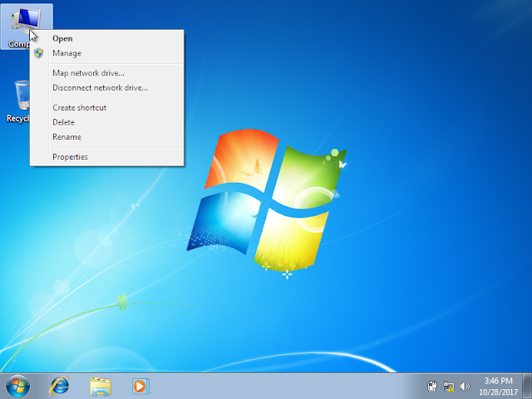Open the network status tray icon

click(x=449, y=386)
